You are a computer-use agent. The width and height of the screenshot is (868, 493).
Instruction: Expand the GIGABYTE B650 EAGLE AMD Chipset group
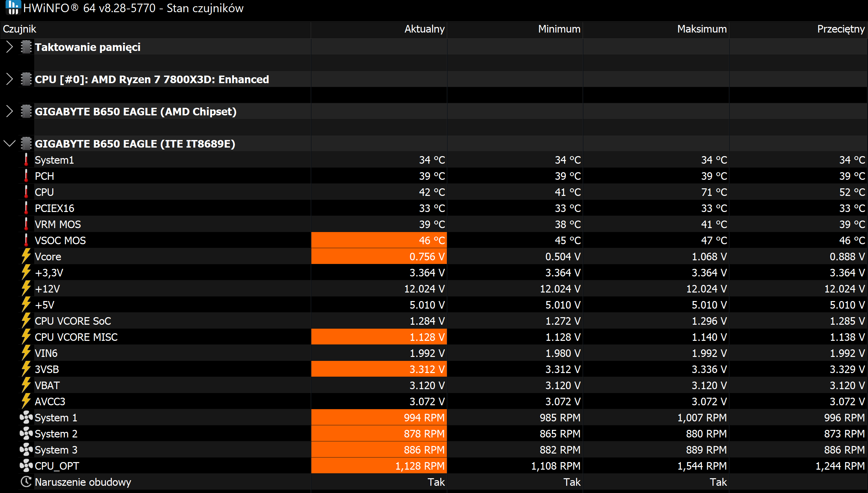[x=10, y=111]
